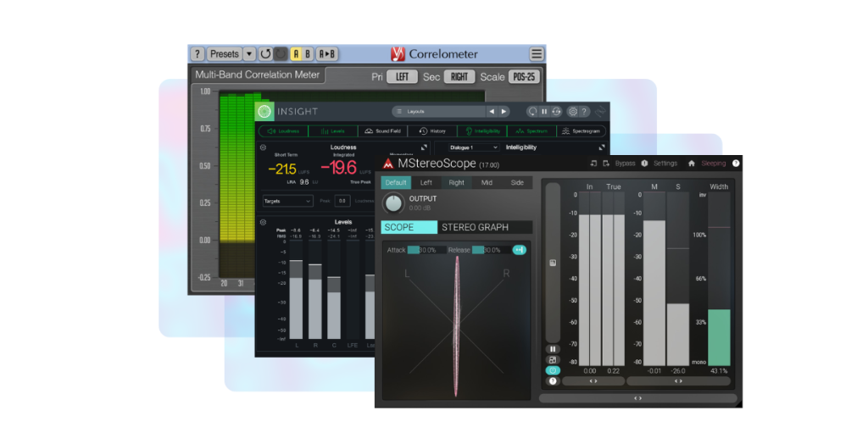Select Side channel mode in MStereoScope
This screenshot has width=868, height=444.
517,183
